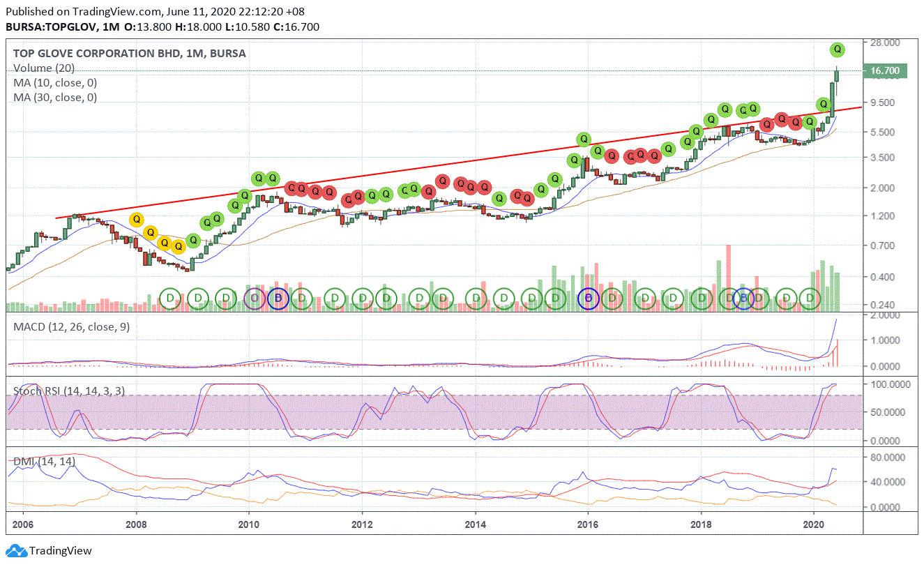The width and height of the screenshot is (924, 567).
Task: Select the purple O marker near 2010
Action: (x=255, y=298)
